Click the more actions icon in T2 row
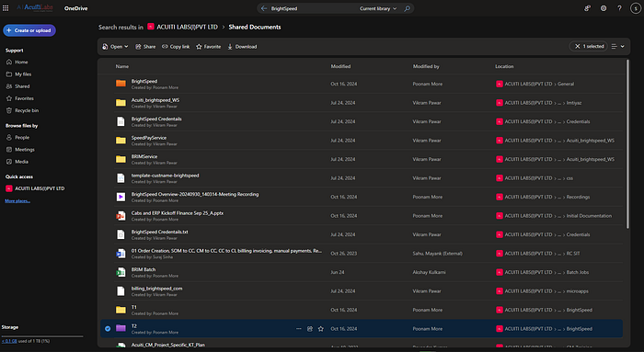The width and height of the screenshot is (644, 352). click(x=299, y=329)
